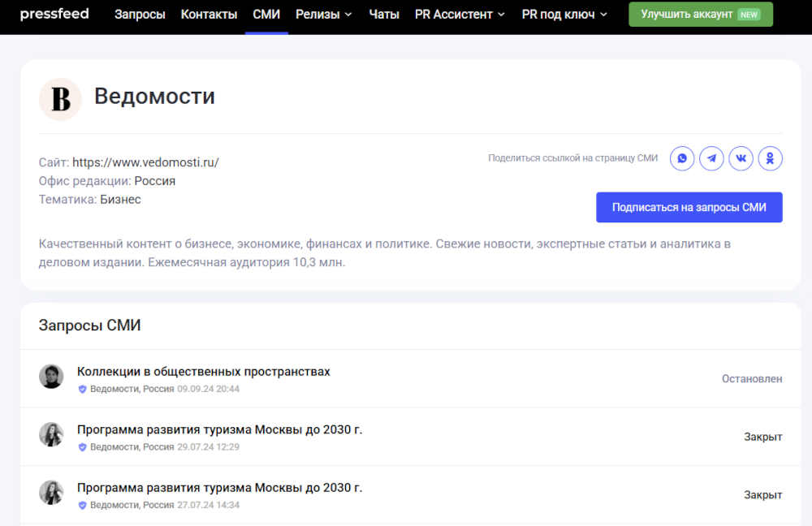Expand the PR Ассистент dropdown
Screen dimensions: 812x526
click(460, 15)
